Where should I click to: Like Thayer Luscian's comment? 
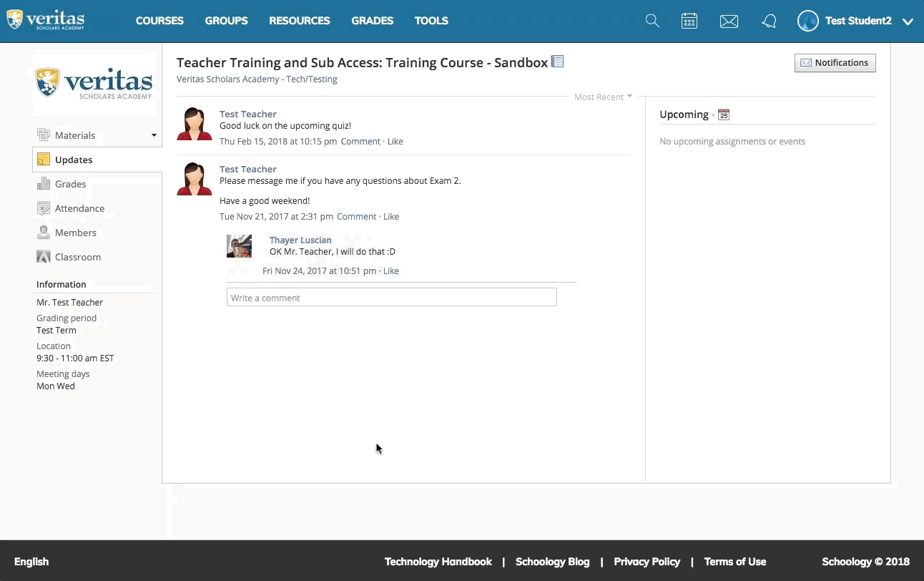coord(391,271)
